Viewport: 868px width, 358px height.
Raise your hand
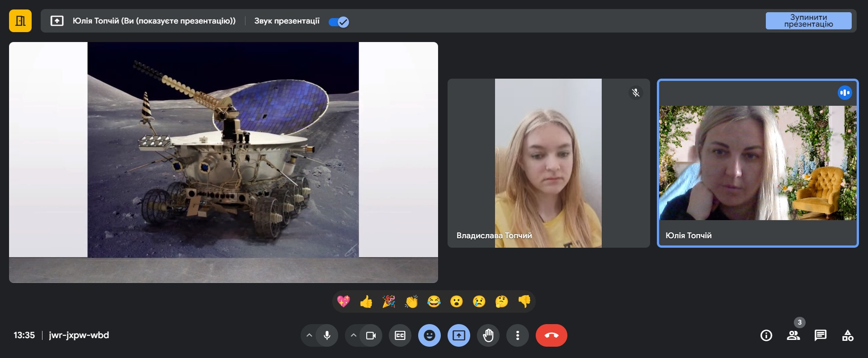(488, 335)
